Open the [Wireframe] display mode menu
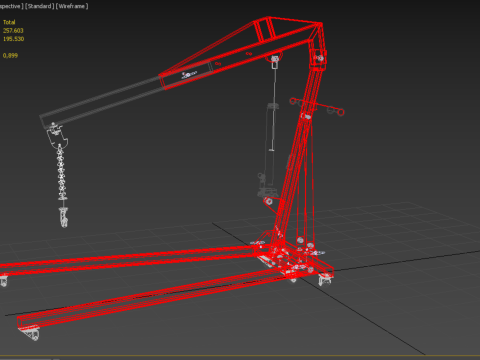480x360 pixels. (x=72, y=6)
